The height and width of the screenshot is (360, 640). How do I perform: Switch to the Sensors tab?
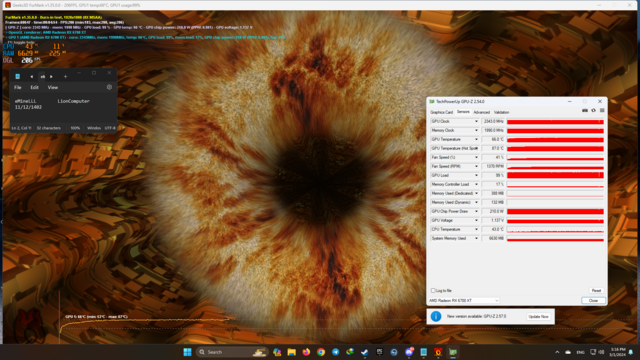pyautogui.click(x=463, y=112)
